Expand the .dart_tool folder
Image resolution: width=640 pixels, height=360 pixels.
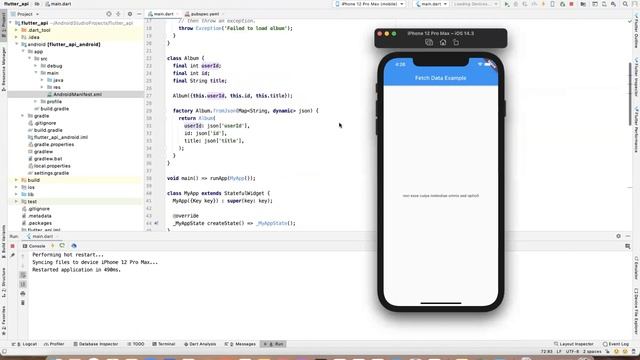point(16,30)
